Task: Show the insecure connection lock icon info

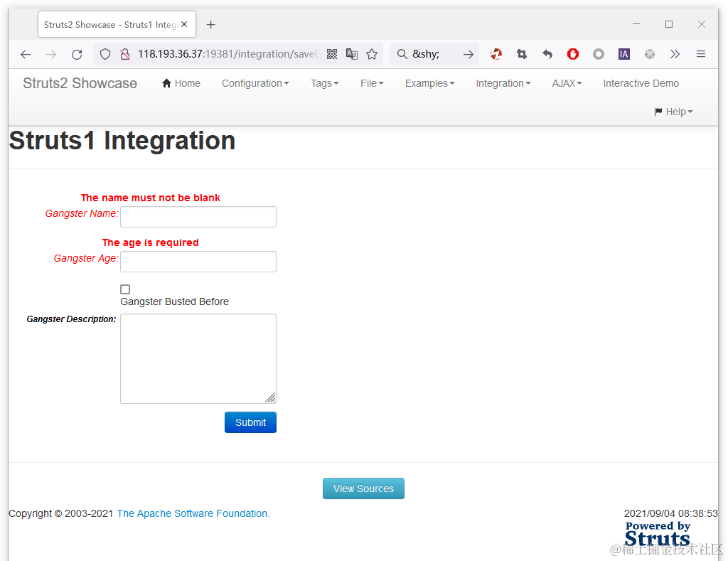Action: tap(125, 54)
